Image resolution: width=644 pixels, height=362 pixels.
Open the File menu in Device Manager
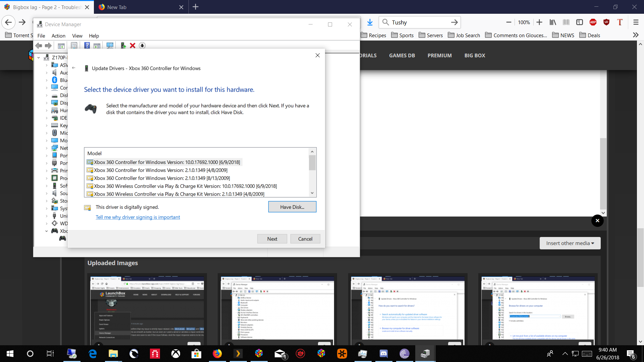pos(41,36)
